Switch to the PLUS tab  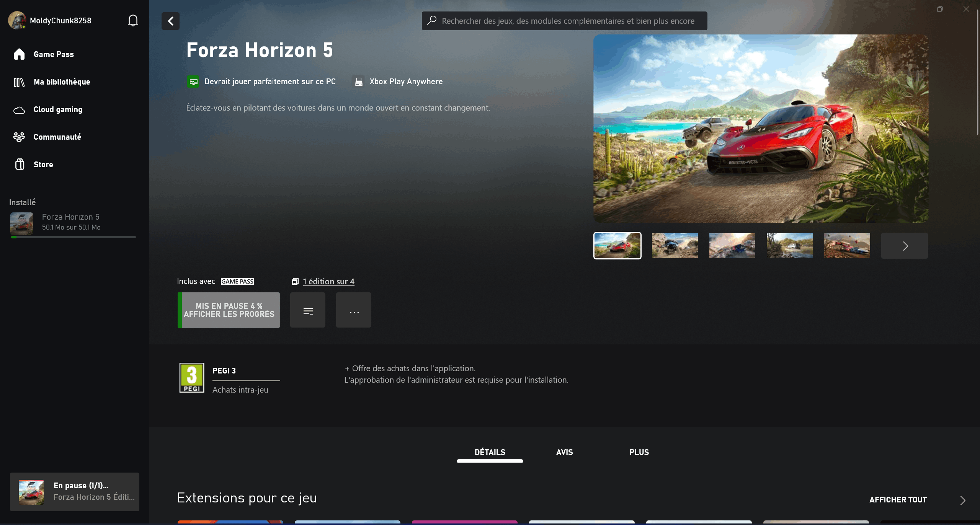pos(639,452)
